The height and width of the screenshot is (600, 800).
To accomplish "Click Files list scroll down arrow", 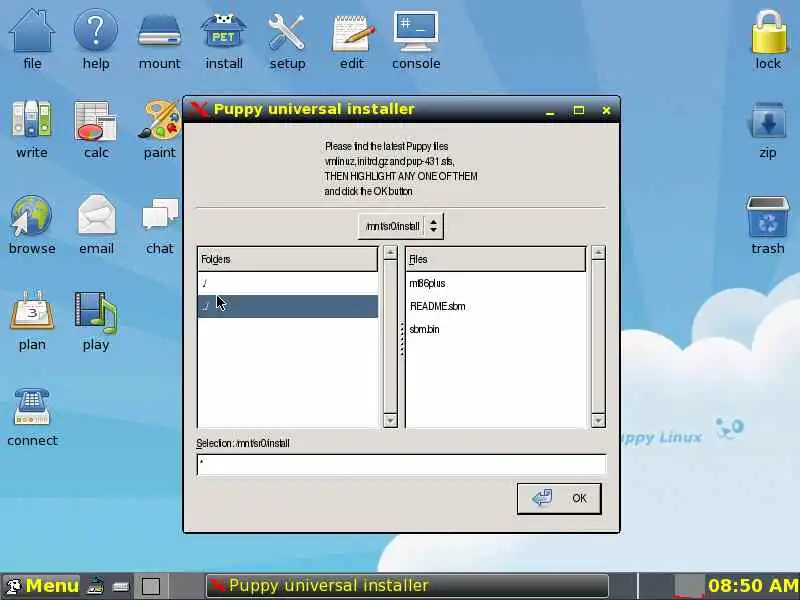I will [598, 420].
